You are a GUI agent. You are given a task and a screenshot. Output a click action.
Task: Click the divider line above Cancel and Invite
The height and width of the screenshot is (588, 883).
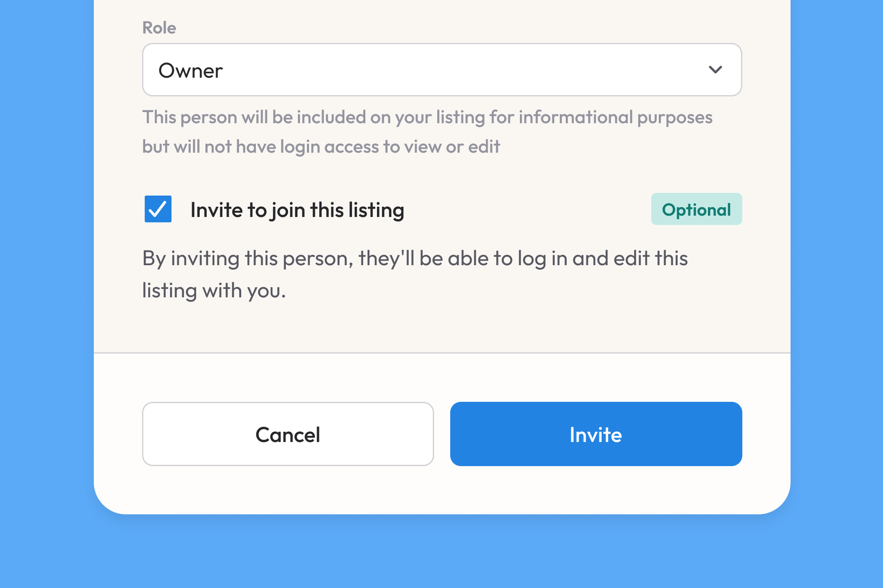(442, 353)
